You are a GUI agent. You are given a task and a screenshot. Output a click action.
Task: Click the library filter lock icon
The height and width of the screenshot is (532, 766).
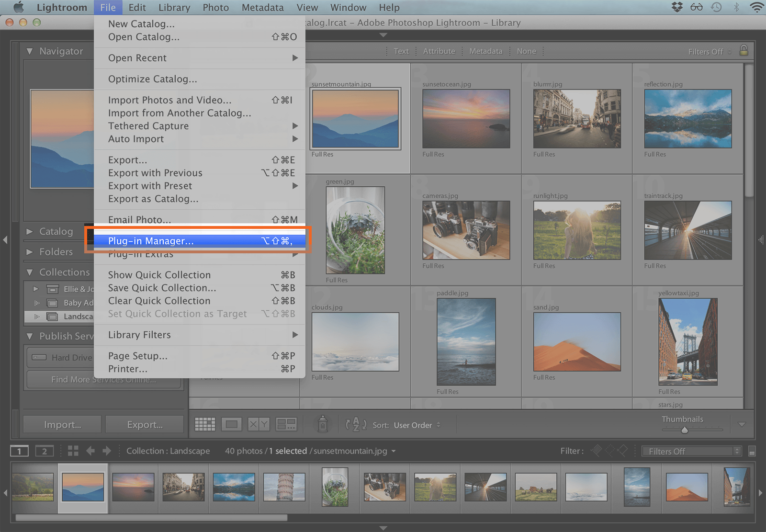(744, 51)
